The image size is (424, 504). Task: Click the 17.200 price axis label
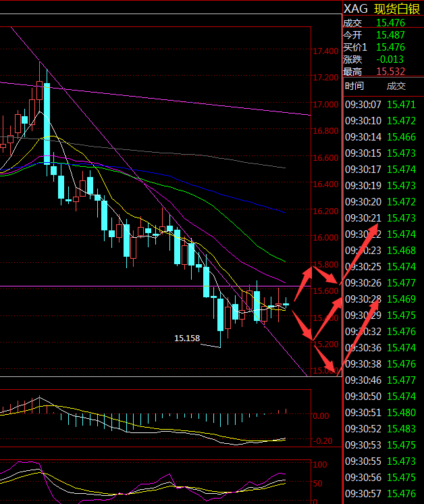325,78
